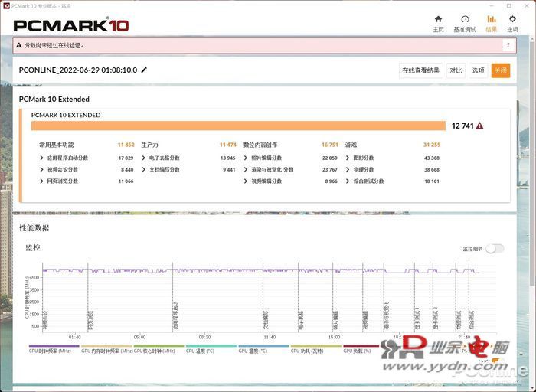The width and height of the screenshot is (536, 392).
Task: Click the 选项 button beside 对比
Action: pyautogui.click(x=478, y=70)
